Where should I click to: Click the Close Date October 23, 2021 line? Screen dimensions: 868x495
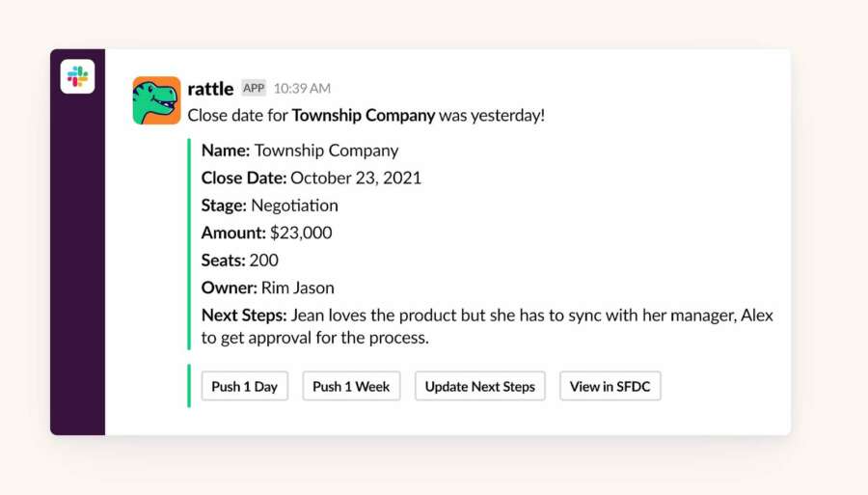pyautogui.click(x=311, y=178)
